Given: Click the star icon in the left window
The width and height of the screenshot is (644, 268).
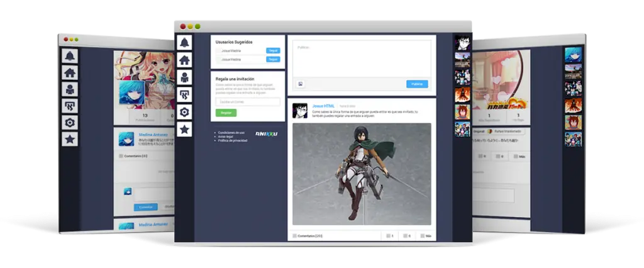Looking at the screenshot, I should [x=70, y=139].
